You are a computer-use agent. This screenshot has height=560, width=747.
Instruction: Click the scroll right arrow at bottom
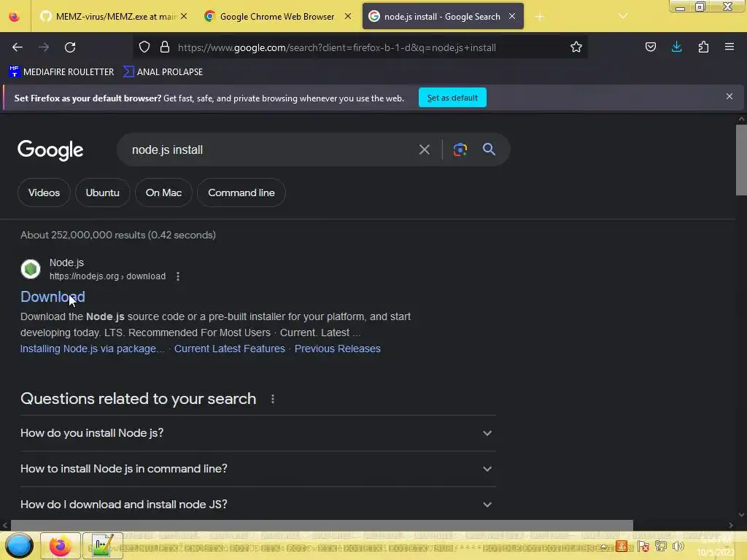pyautogui.click(x=731, y=525)
